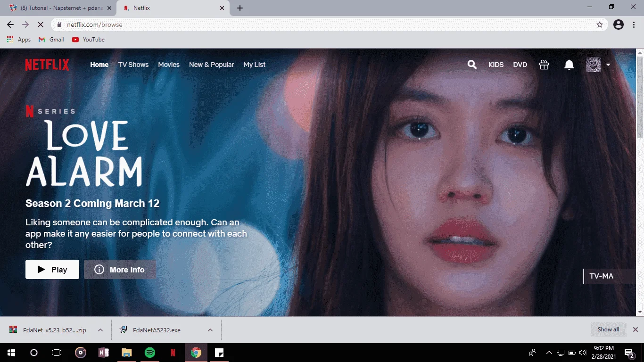Open the Windows Action Center
The width and height of the screenshot is (644, 362).
coord(629,353)
